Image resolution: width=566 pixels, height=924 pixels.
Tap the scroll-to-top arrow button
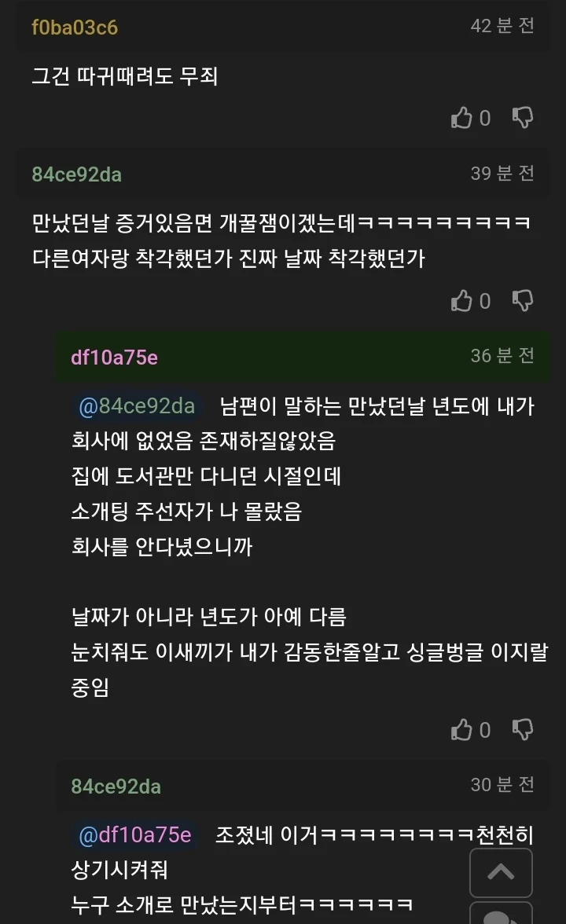(502, 872)
